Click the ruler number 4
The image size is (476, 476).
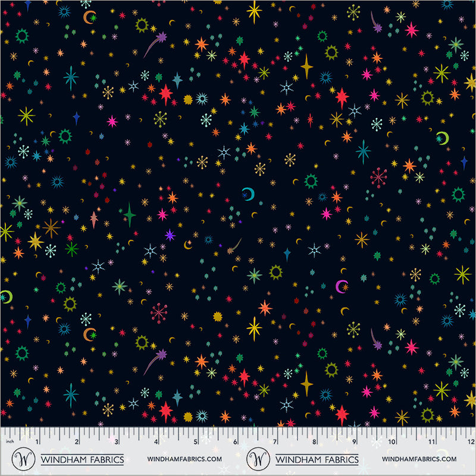[x=156, y=441]
